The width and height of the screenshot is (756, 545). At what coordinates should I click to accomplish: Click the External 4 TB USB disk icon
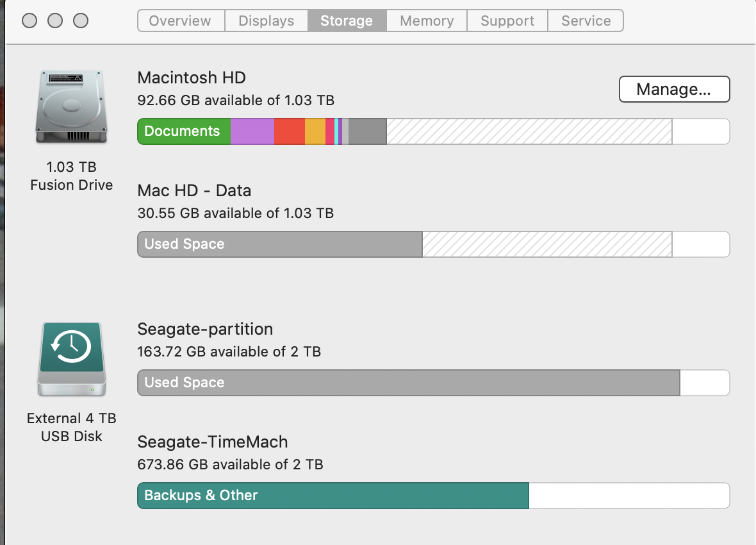pos(72,359)
